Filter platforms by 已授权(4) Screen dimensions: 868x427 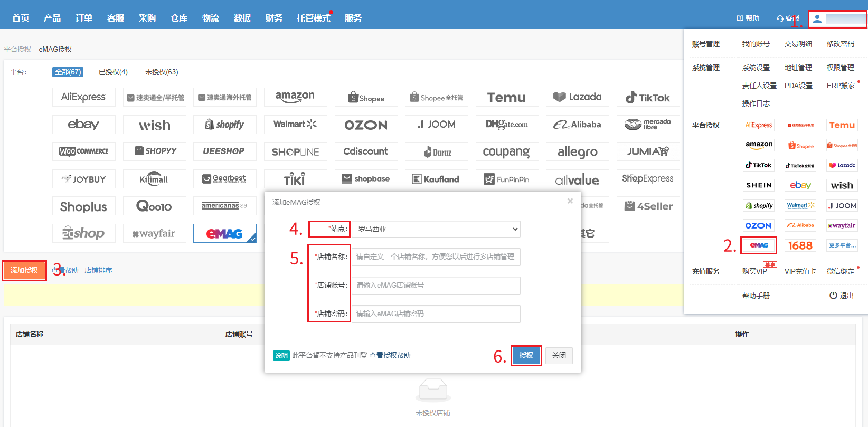pos(113,72)
